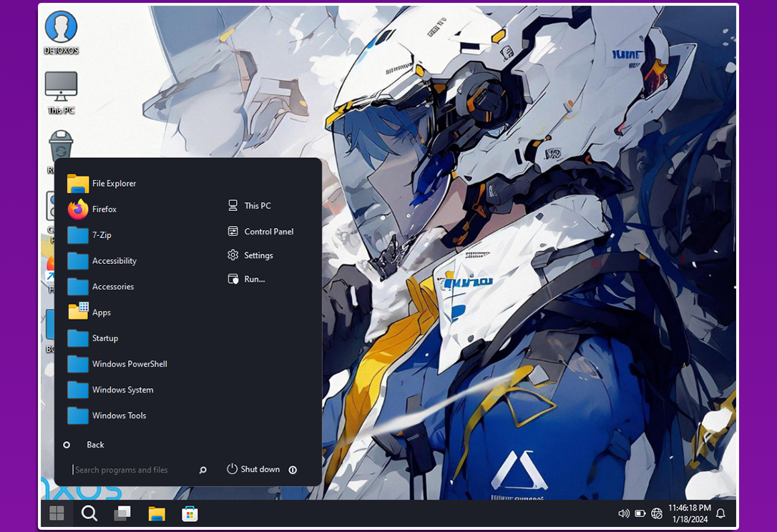Click the volume speaker icon in the tray
The height and width of the screenshot is (532, 777).
[x=623, y=513]
